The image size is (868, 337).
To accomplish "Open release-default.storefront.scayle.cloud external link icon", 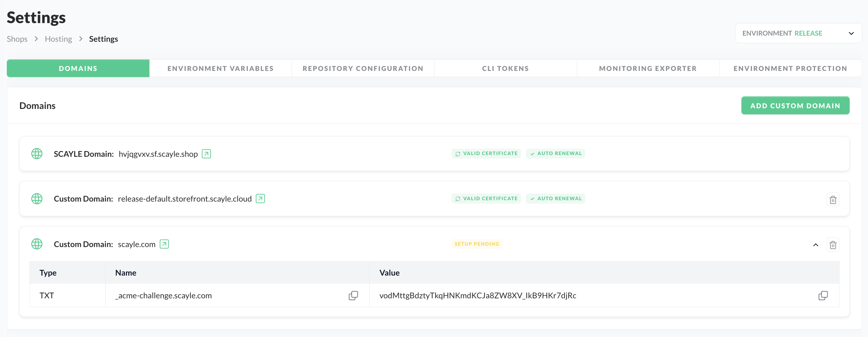I will tap(260, 199).
